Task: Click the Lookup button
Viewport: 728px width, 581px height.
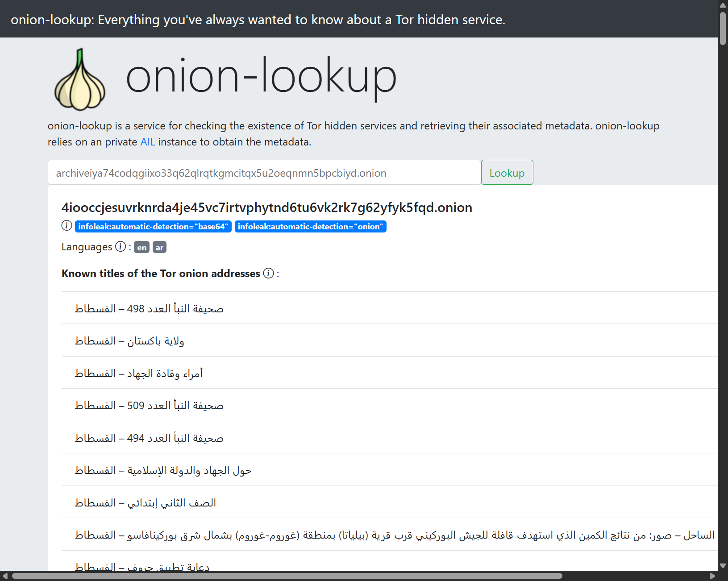Action: pyautogui.click(x=507, y=172)
